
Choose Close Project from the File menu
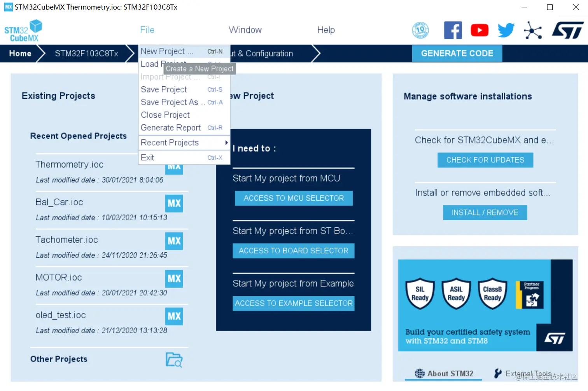click(x=184, y=115)
